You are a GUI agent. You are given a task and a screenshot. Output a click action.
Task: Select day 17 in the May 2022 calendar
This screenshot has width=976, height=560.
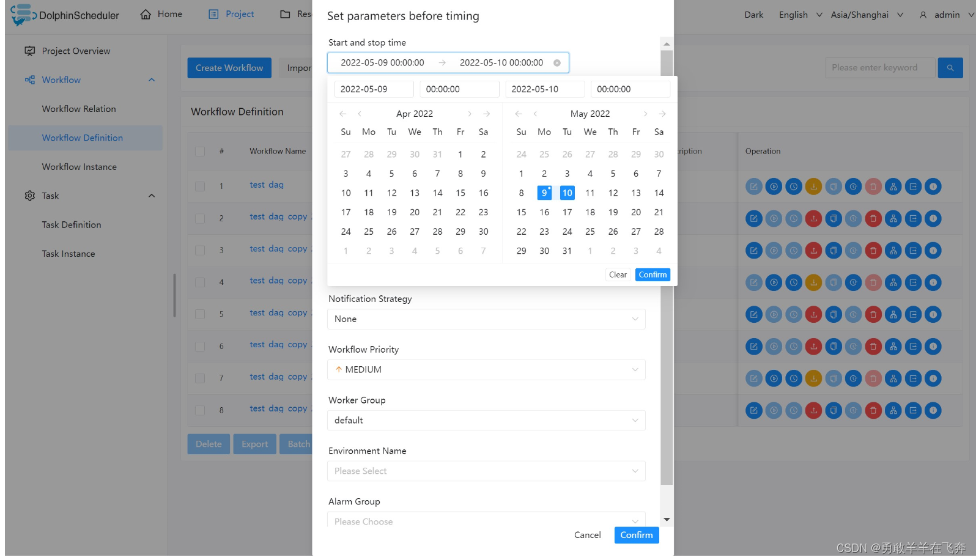click(x=567, y=213)
